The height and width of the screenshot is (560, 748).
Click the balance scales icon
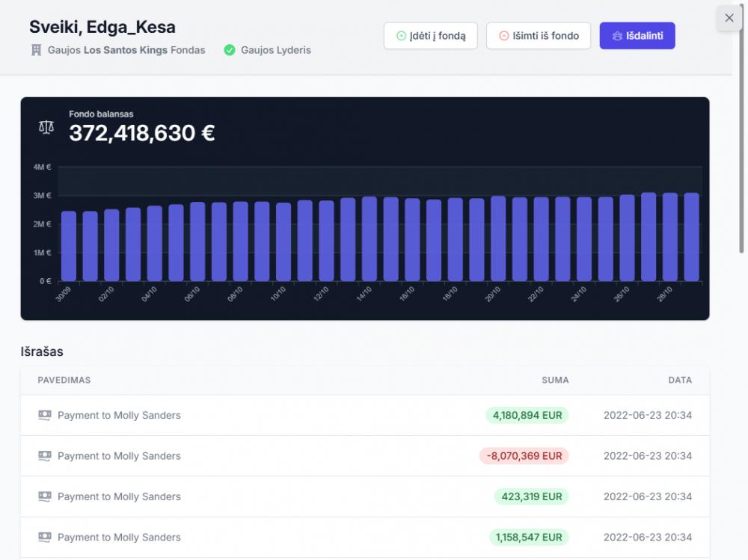(46, 127)
